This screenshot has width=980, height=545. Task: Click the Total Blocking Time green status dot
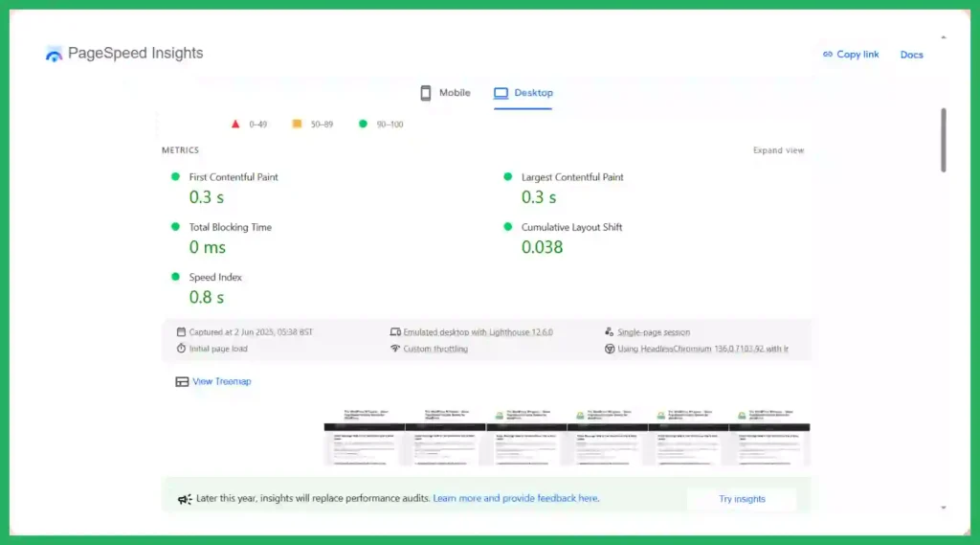pyautogui.click(x=176, y=226)
